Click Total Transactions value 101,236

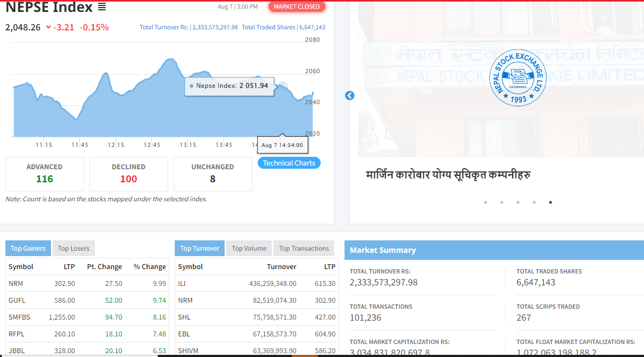coord(366,317)
